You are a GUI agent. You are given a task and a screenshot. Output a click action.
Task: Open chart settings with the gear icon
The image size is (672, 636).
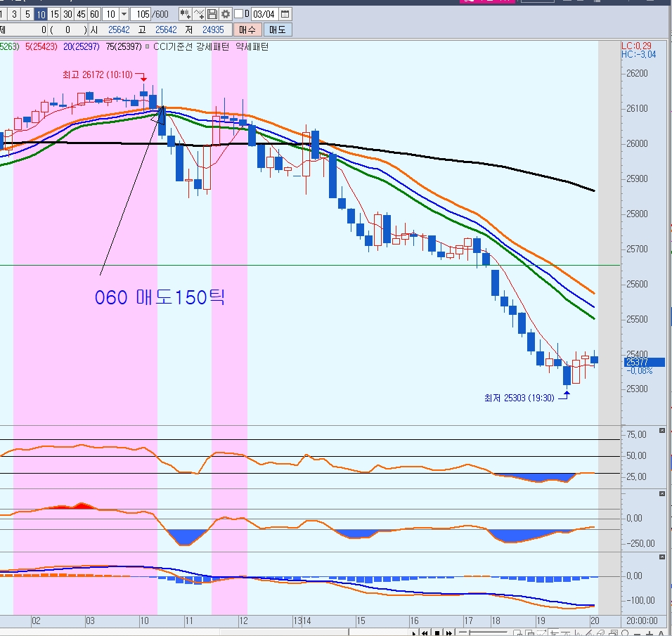coord(225,14)
